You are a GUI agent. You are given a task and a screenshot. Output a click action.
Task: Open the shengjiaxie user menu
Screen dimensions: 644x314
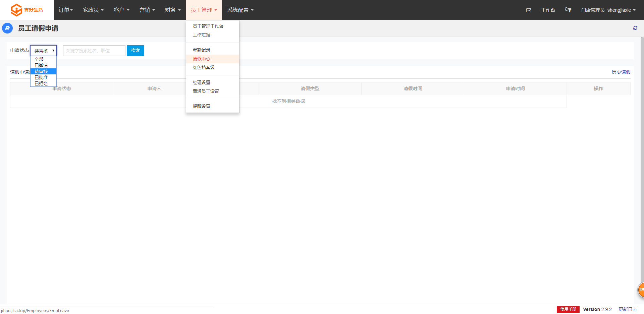point(608,10)
